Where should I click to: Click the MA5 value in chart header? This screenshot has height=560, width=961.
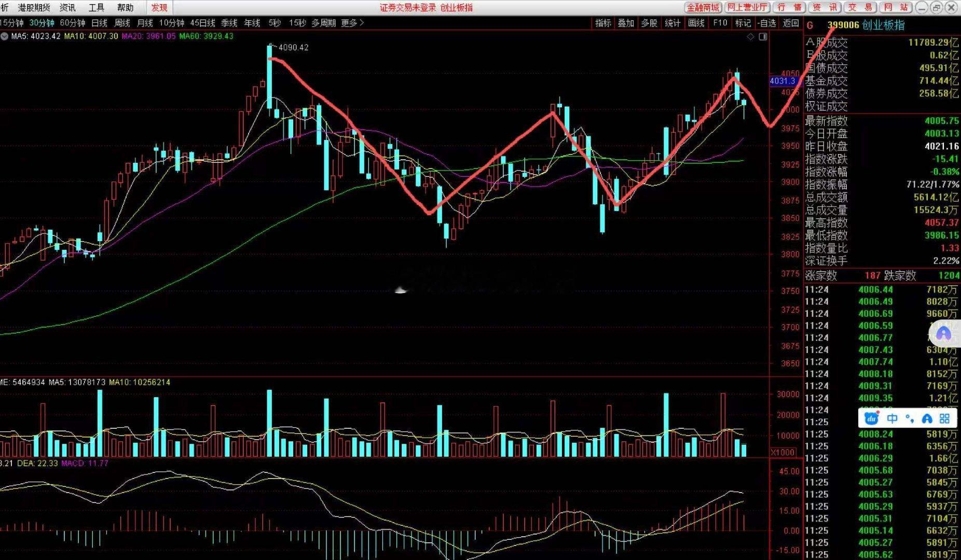click(x=36, y=36)
